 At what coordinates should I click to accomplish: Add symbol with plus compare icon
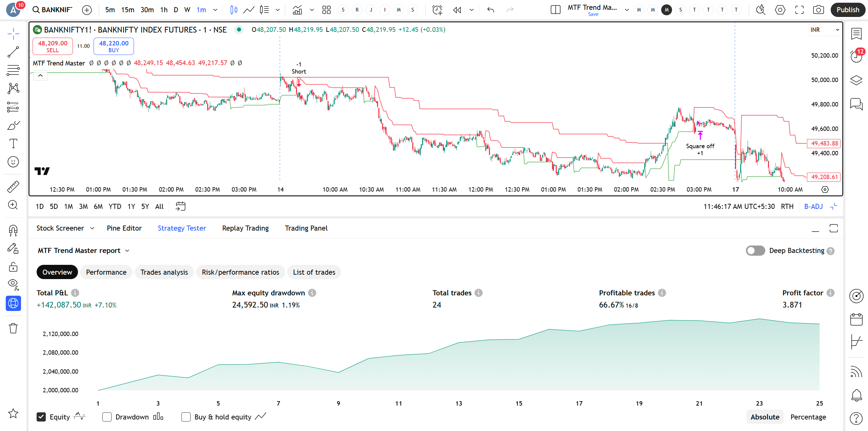pyautogui.click(x=87, y=10)
